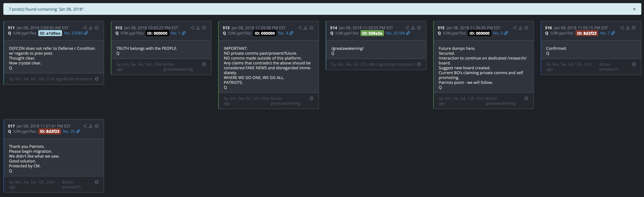Select the green ID: 509e3e badge
The image size is (644, 197).
point(372,33)
